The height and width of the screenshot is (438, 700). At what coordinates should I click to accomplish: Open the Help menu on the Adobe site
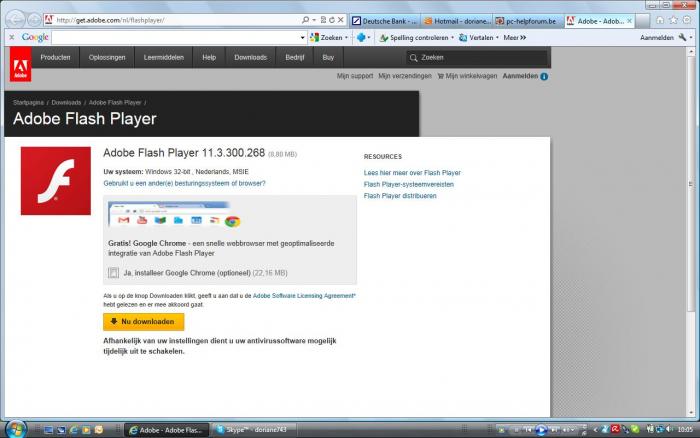209,58
